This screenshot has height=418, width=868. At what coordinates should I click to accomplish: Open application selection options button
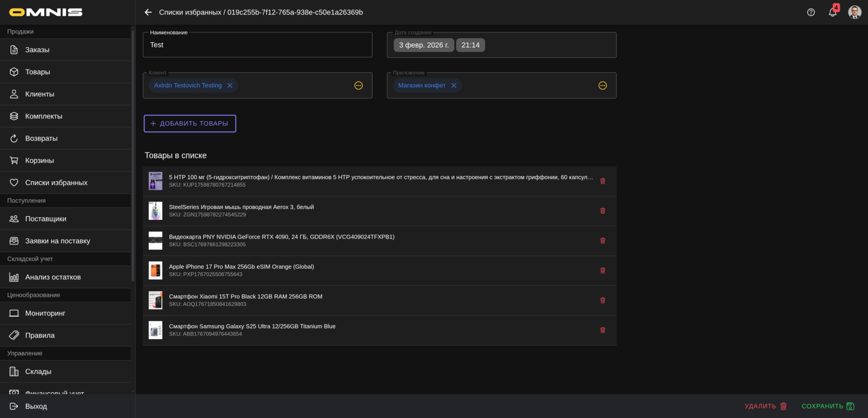[602, 86]
